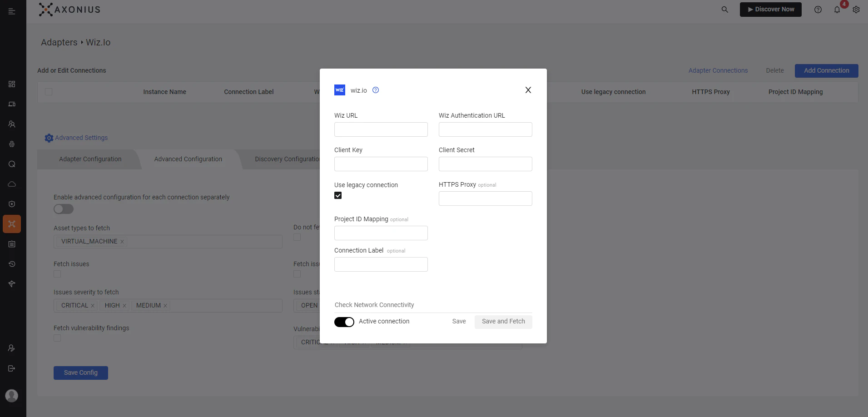Viewport: 868px width, 417px height.
Task: Open the Advanced Settings link
Action: click(81, 138)
